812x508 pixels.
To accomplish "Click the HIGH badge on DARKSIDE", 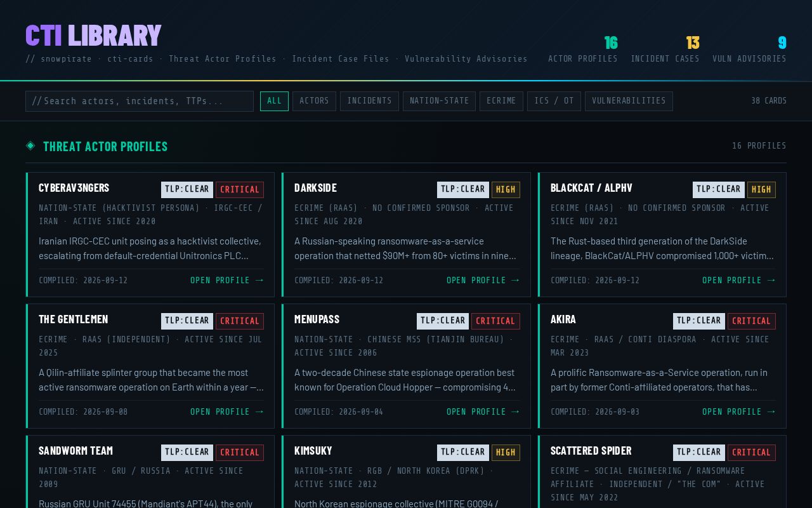I will (x=506, y=189).
